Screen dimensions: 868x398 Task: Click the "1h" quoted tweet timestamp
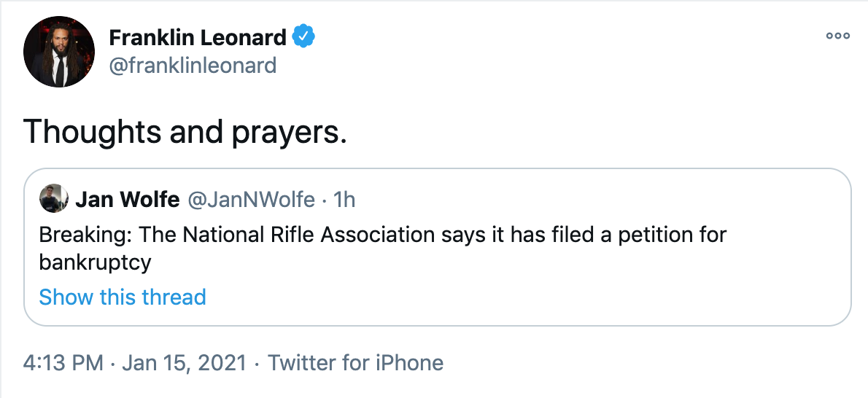[x=343, y=199]
